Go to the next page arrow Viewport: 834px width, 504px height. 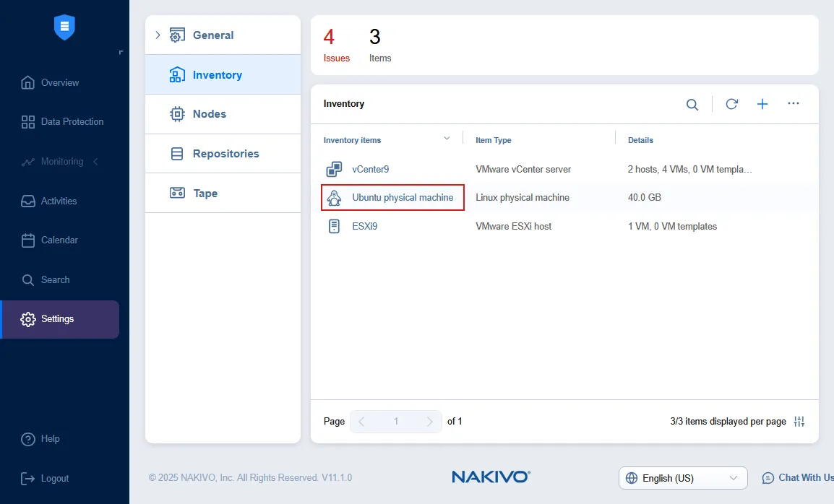point(430,422)
